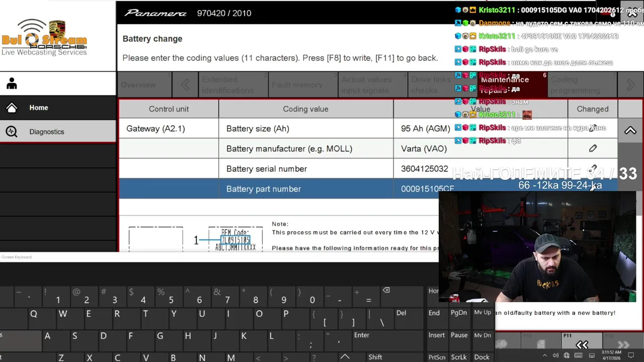Screen dimensions: 644x362
Task: Go to Home in the sidebar
Action: click(x=58, y=108)
